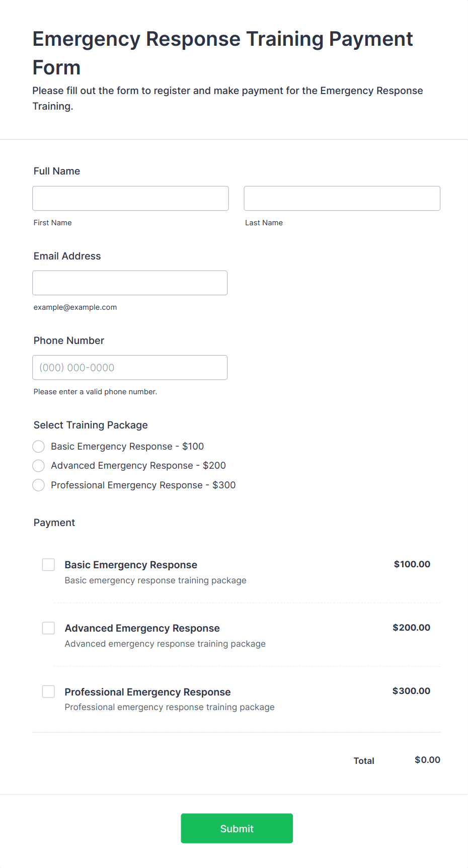The height and width of the screenshot is (868, 468).
Task: Tick the Advanced Emergency Response payment checkbox
Action: (48, 628)
